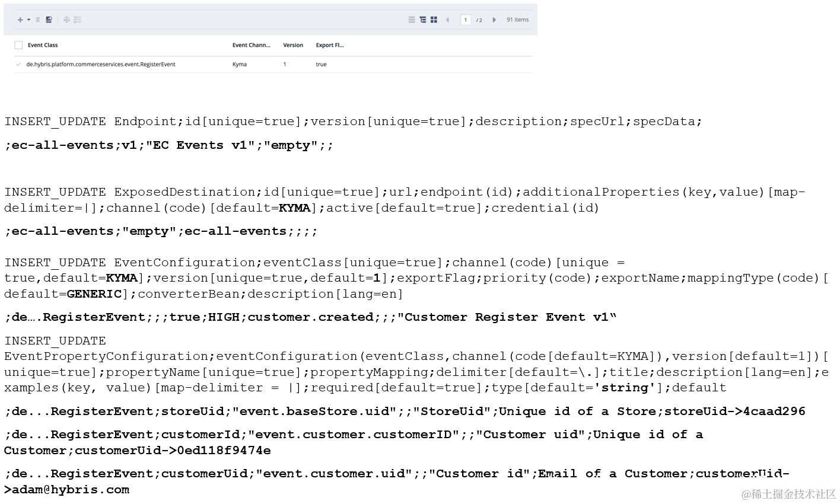Go to next page arrow
Image resolution: width=840 pixels, height=504 pixels.
click(x=494, y=20)
